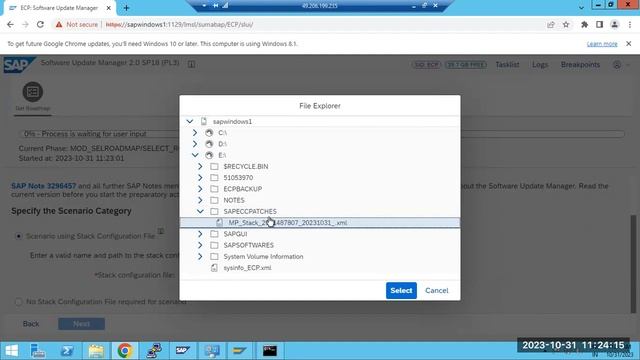Select the sysinfo_ECP.xml file
640x360 pixels.
(x=247, y=268)
